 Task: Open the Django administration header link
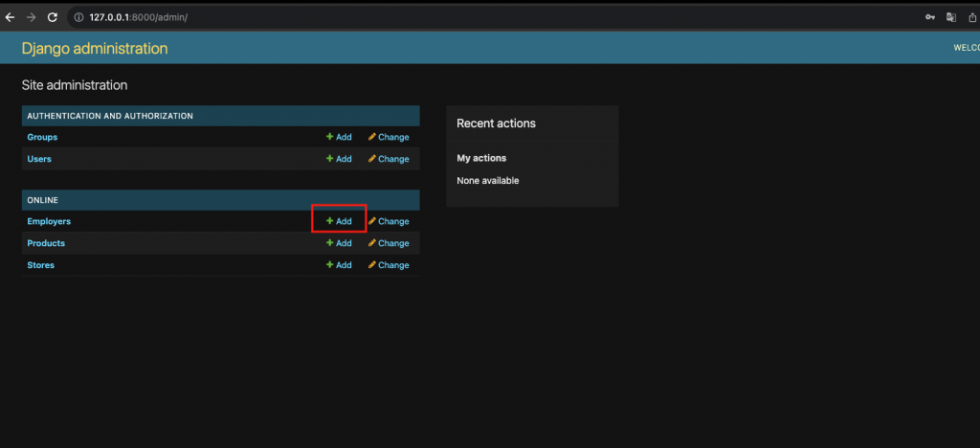[95, 49]
